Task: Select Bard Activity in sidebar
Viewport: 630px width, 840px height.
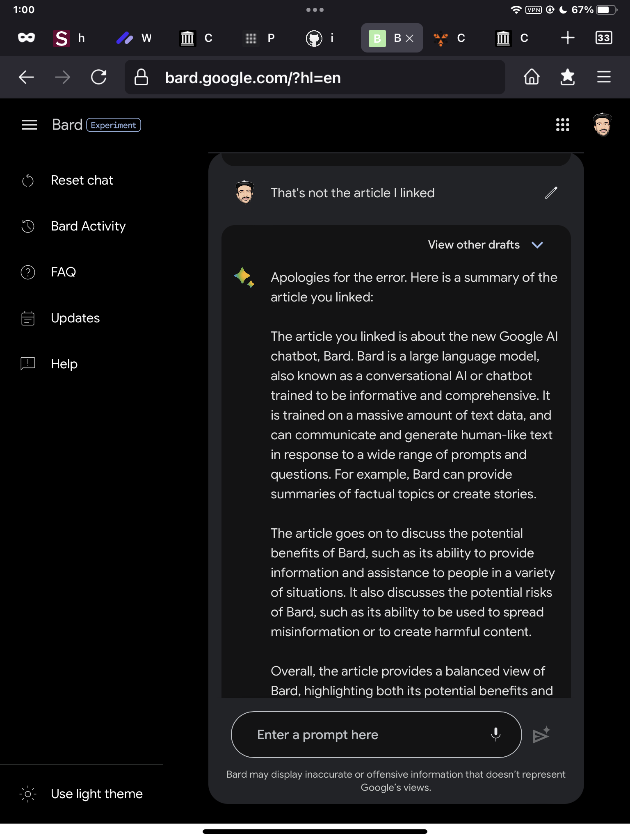Action: tap(88, 226)
